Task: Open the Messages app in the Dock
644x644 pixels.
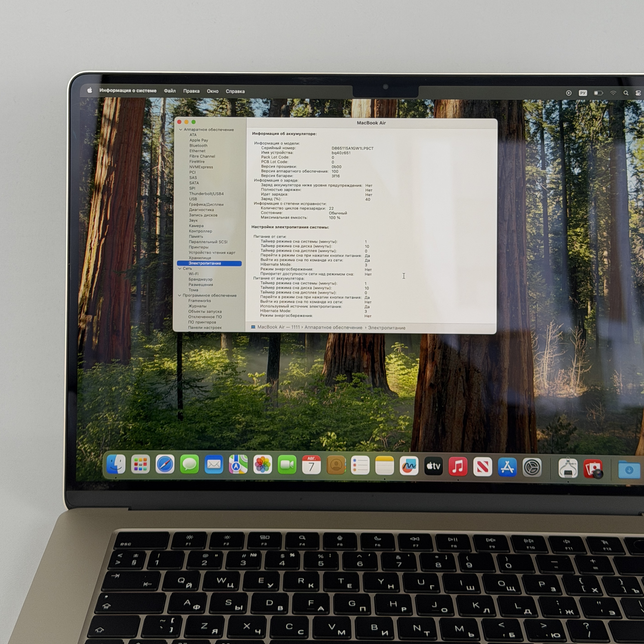Action: 189,464
